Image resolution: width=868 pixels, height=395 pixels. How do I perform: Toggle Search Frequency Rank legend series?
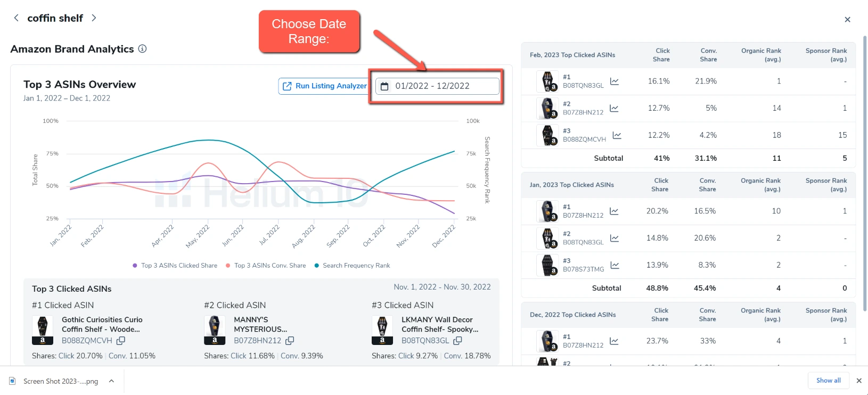pyautogui.click(x=352, y=266)
